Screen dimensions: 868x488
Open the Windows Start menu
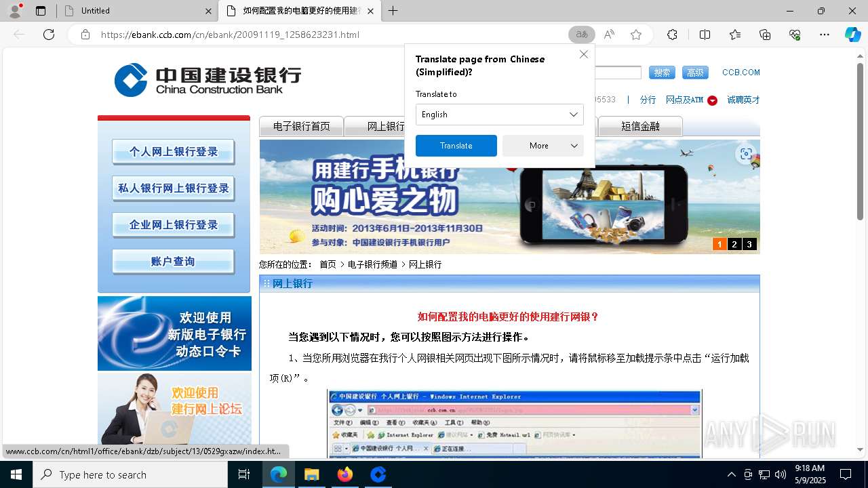pyautogui.click(x=16, y=474)
